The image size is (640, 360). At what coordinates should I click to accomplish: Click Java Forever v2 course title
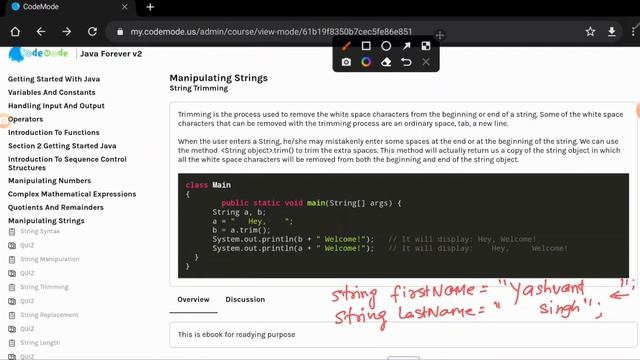pos(111,54)
